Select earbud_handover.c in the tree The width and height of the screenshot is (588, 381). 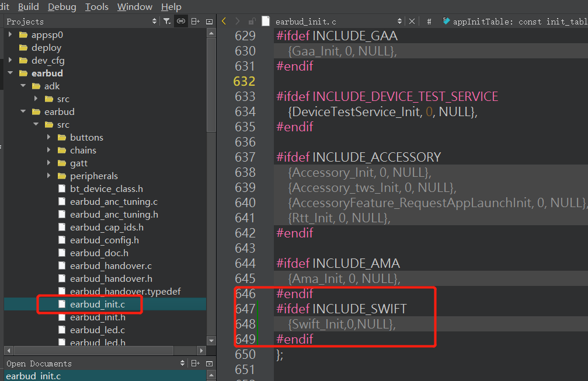click(x=110, y=266)
